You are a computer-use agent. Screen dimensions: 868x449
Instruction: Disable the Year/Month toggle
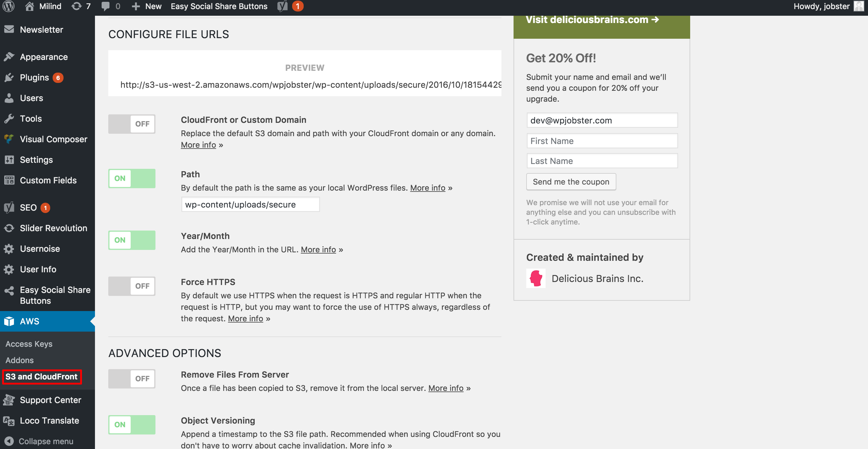coord(132,240)
